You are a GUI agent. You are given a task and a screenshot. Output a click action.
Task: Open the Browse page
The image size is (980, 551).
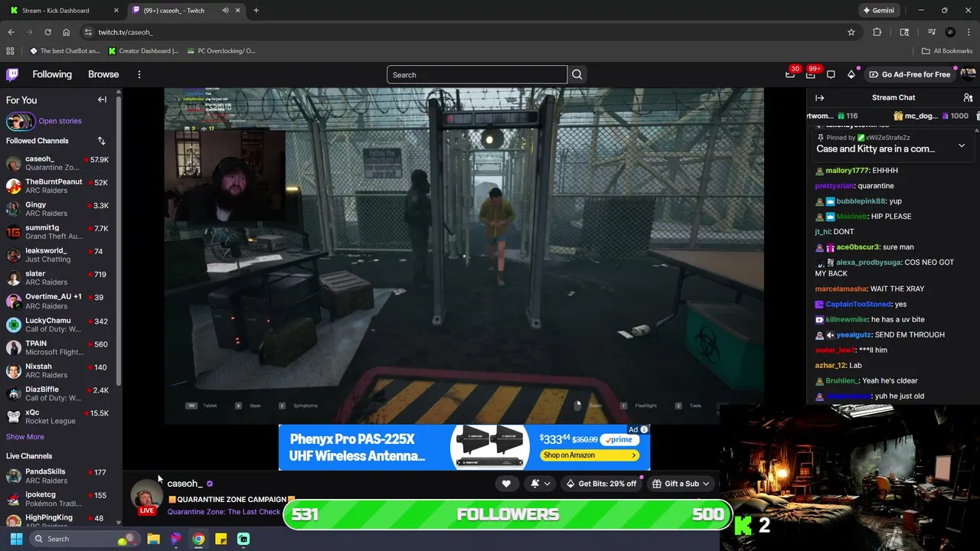pyautogui.click(x=103, y=74)
